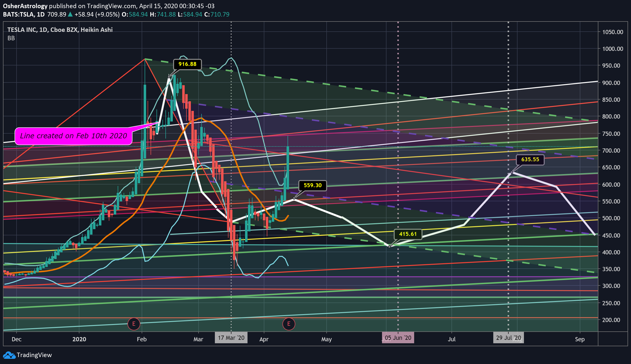Viewport: 631px width, 364px height.
Task: Click the May label on time axis
Action: (326, 339)
